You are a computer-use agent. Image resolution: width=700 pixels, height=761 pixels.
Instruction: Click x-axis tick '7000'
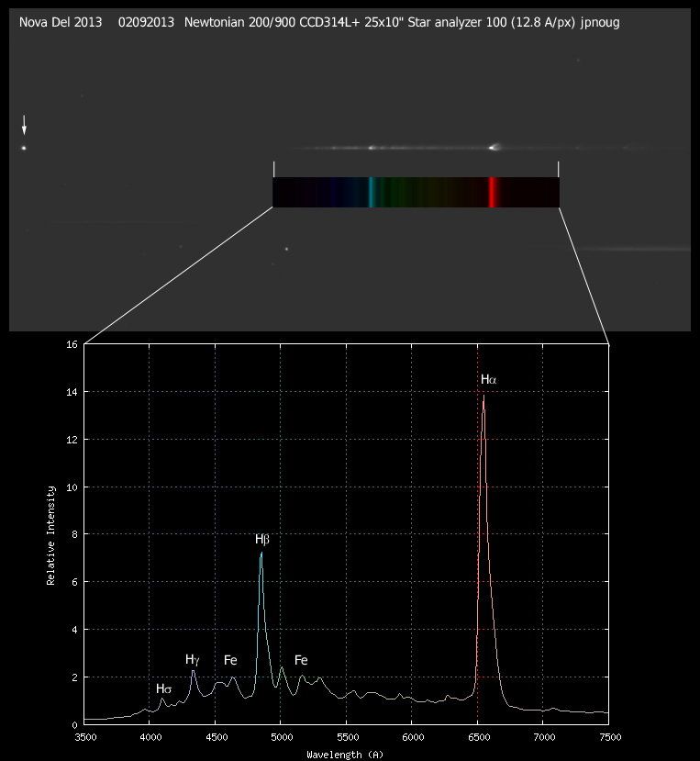point(544,737)
